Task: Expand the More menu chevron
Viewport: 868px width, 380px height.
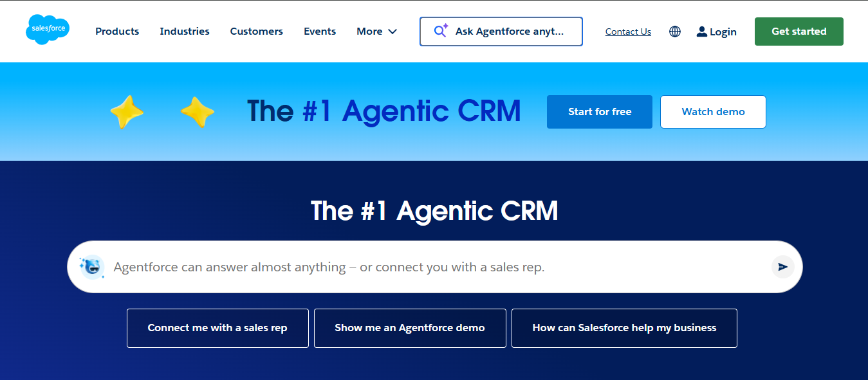Action: [x=392, y=32]
